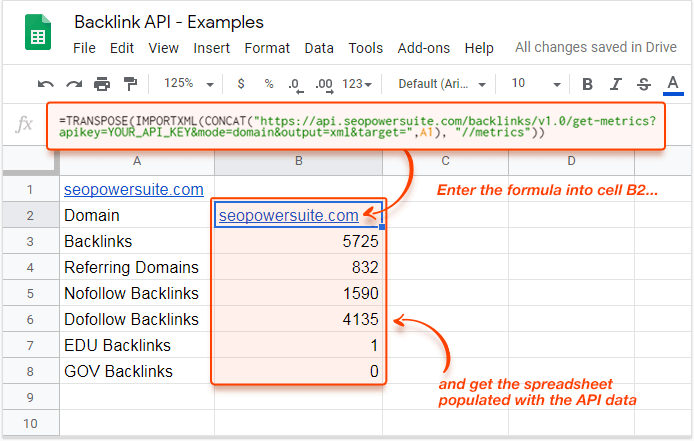Increase decimal places button
The width and height of the screenshot is (694, 441).
point(324,85)
